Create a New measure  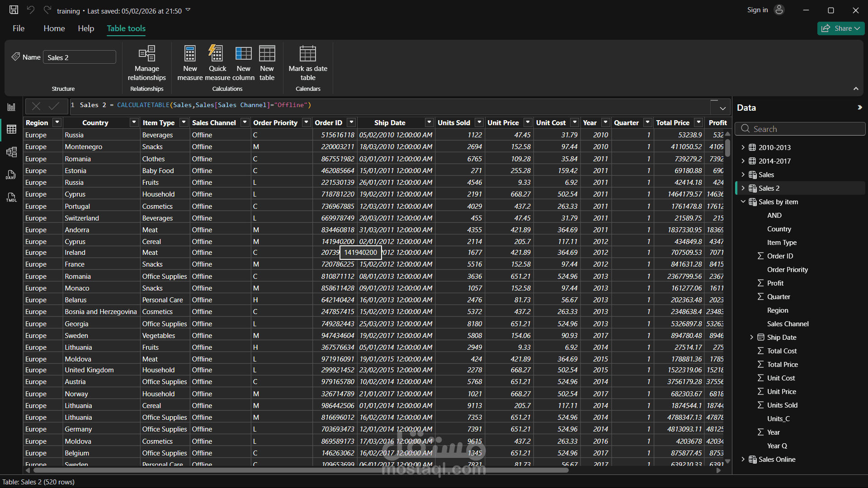point(190,63)
